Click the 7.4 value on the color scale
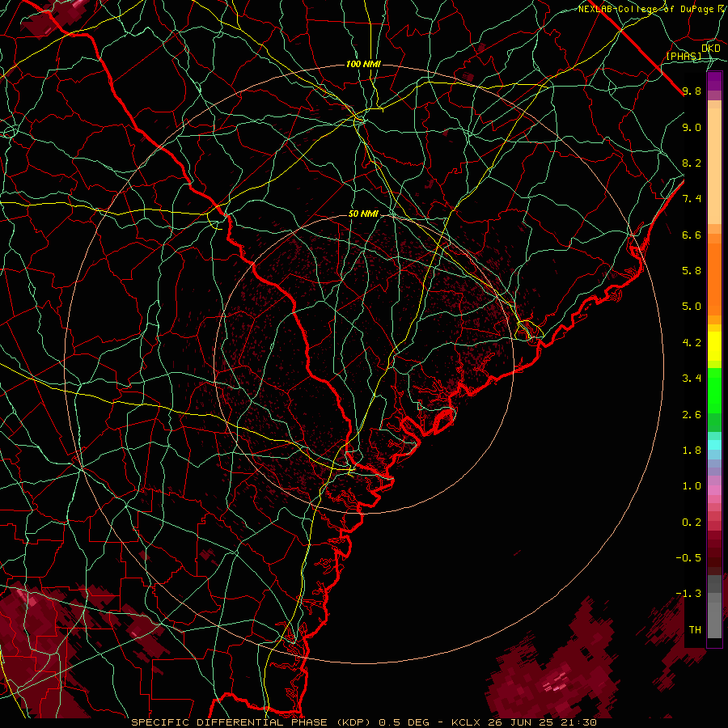Image resolution: width=728 pixels, height=728 pixels. pos(692,199)
